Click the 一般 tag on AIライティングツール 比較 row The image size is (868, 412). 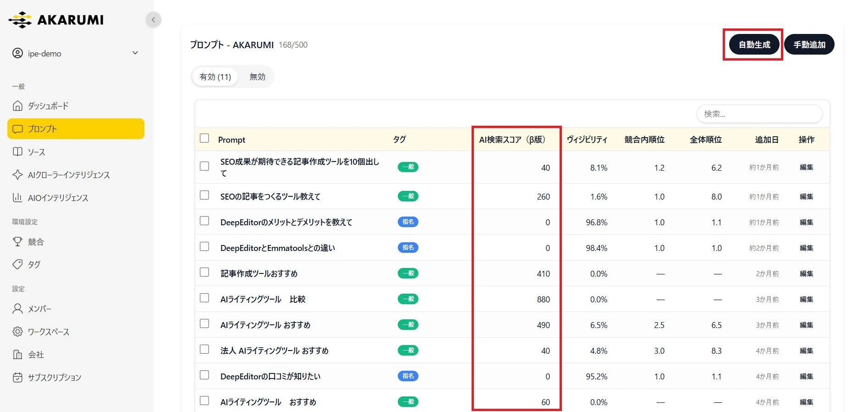pos(408,299)
